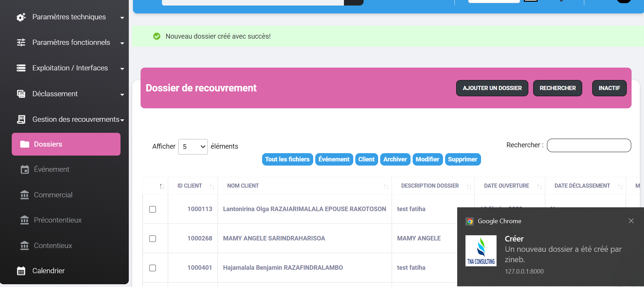Screen dimensions: 644x287
Task: Click the Déclassement sidebar icon
Action: click(21, 94)
